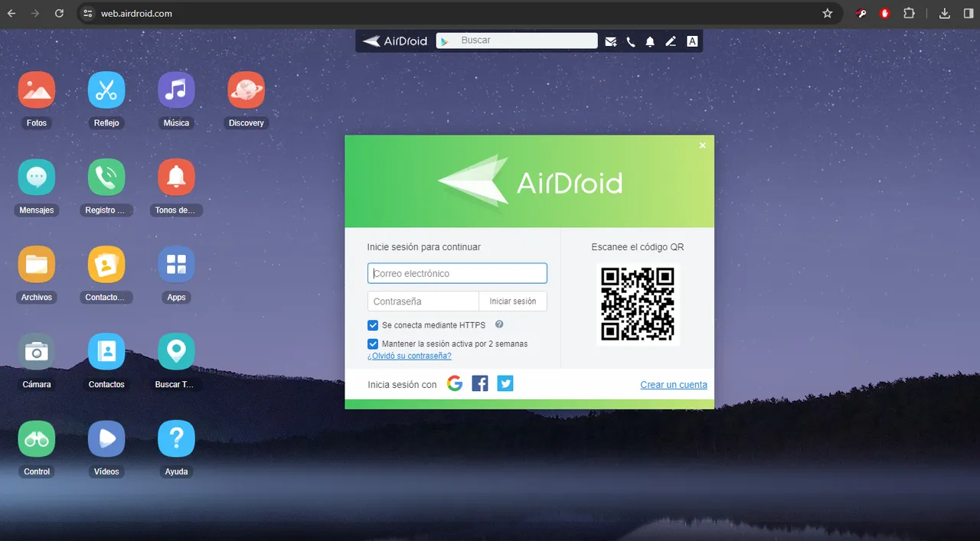Click the key password manager extension icon
980x541 pixels.
coord(861,14)
